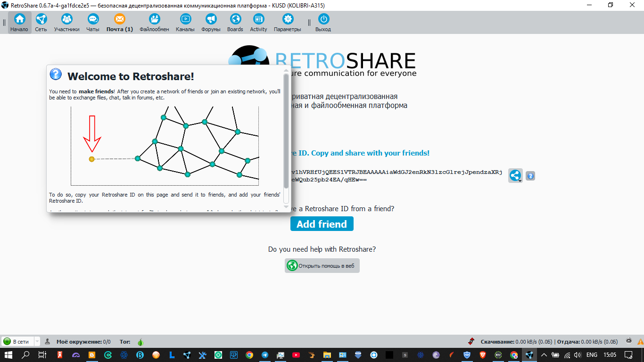Open Telegram from taskbar
This screenshot has height=362, width=644.
[264, 355]
